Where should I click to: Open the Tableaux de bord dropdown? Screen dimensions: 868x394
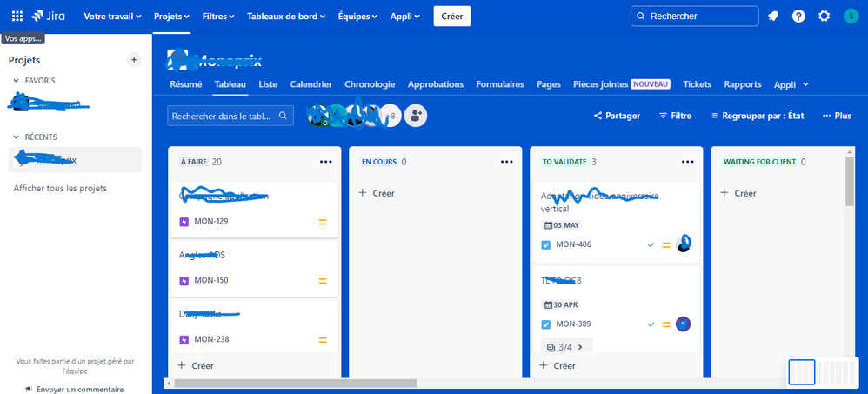(x=286, y=16)
